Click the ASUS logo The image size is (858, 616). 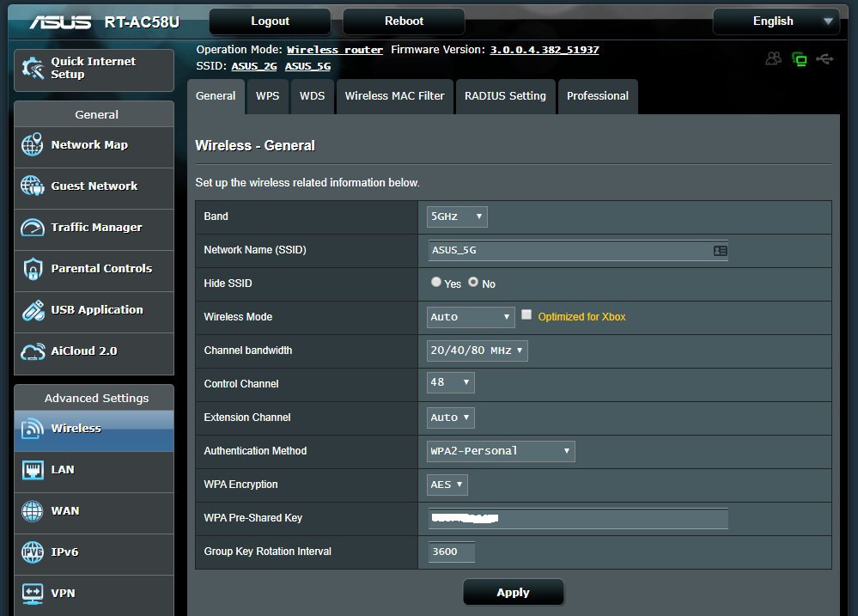(x=60, y=21)
